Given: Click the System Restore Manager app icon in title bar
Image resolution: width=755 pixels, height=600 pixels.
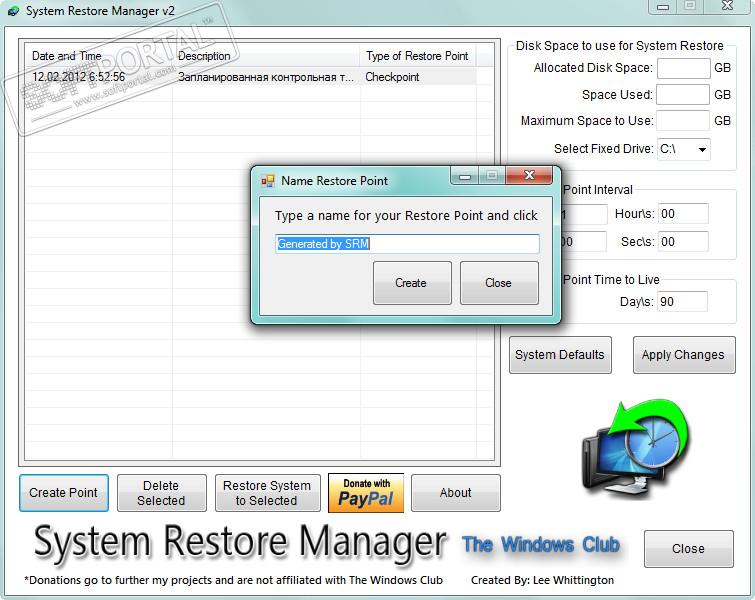Looking at the screenshot, I should point(13,11).
